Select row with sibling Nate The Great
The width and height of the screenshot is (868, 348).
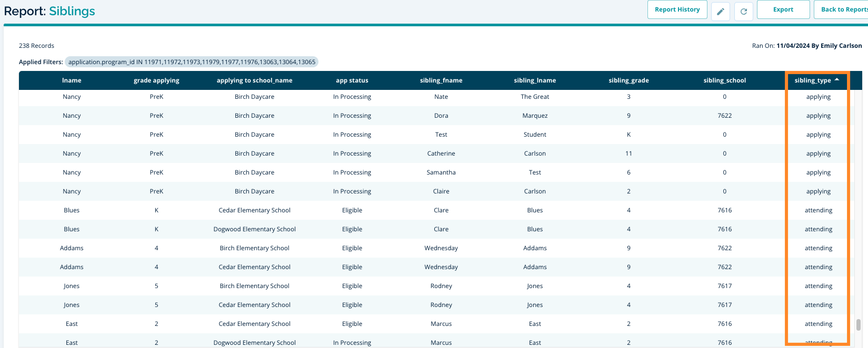[x=441, y=97]
